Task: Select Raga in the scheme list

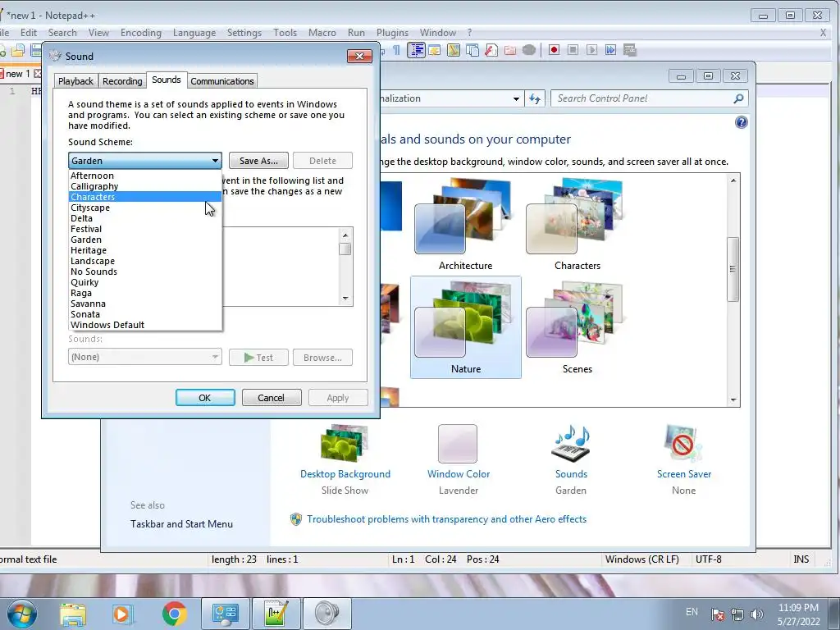Action: coord(145,293)
